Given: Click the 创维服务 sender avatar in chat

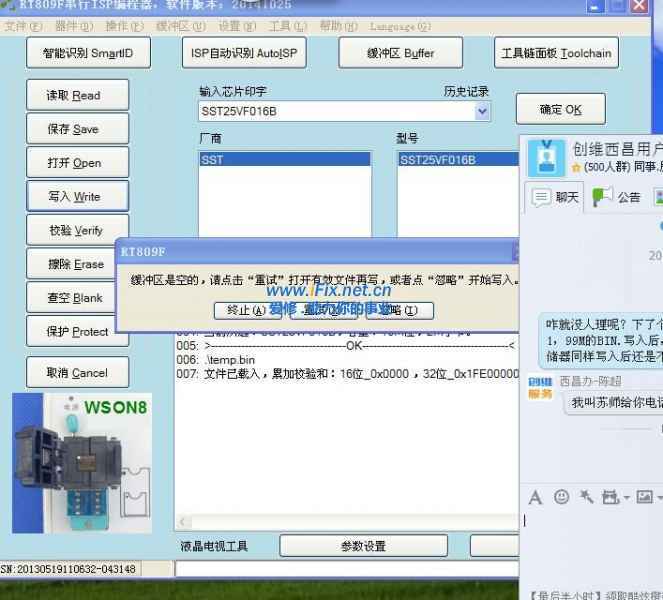Looking at the screenshot, I should (540, 388).
